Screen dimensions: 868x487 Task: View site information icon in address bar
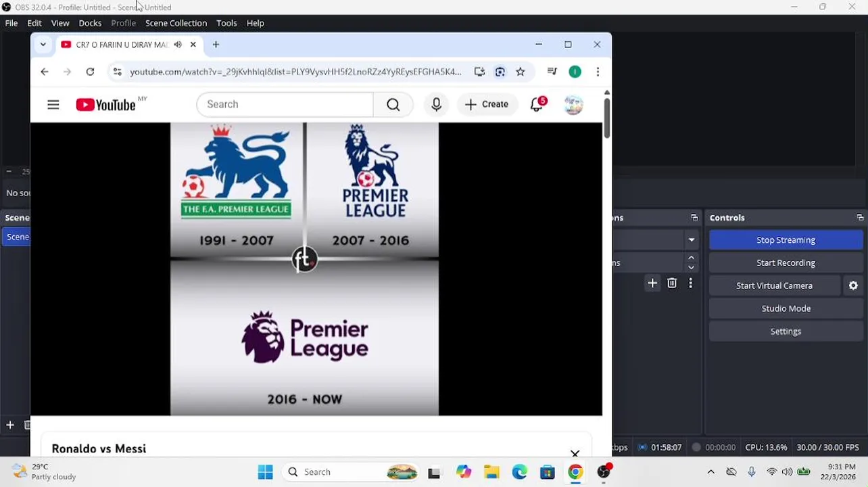pos(117,72)
